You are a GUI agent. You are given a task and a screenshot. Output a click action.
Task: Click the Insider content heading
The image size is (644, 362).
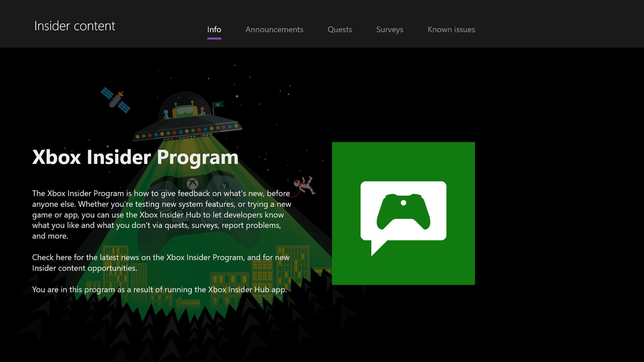tap(74, 25)
